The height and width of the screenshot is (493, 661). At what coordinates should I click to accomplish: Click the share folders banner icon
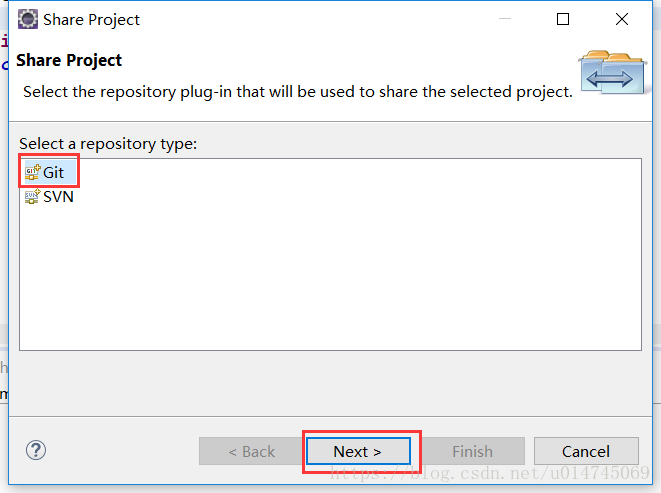point(612,73)
